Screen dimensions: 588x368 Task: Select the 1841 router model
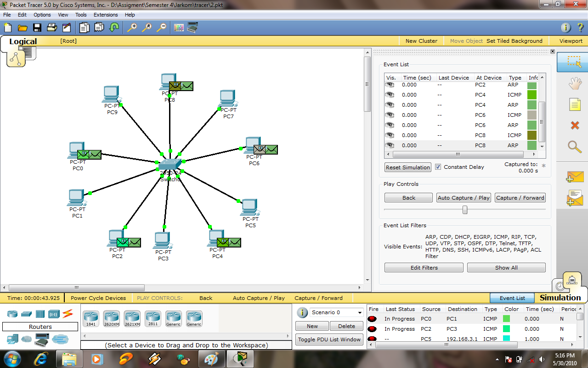tap(90, 318)
